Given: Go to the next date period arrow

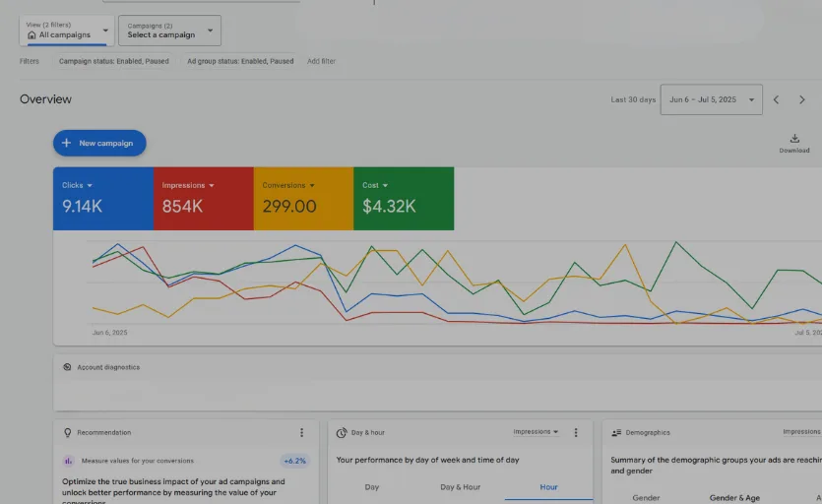Looking at the screenshot, I should [801, 99].
